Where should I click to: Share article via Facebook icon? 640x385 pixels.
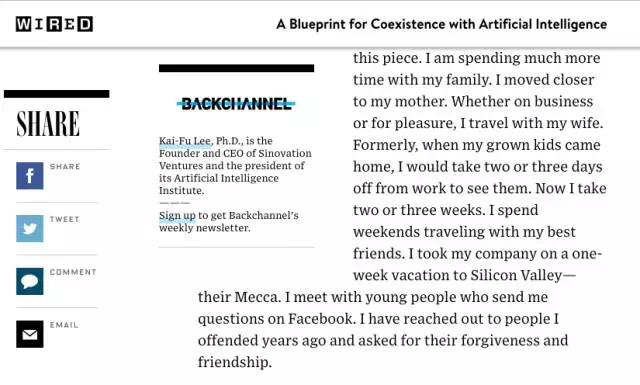[x=30, y=176]
